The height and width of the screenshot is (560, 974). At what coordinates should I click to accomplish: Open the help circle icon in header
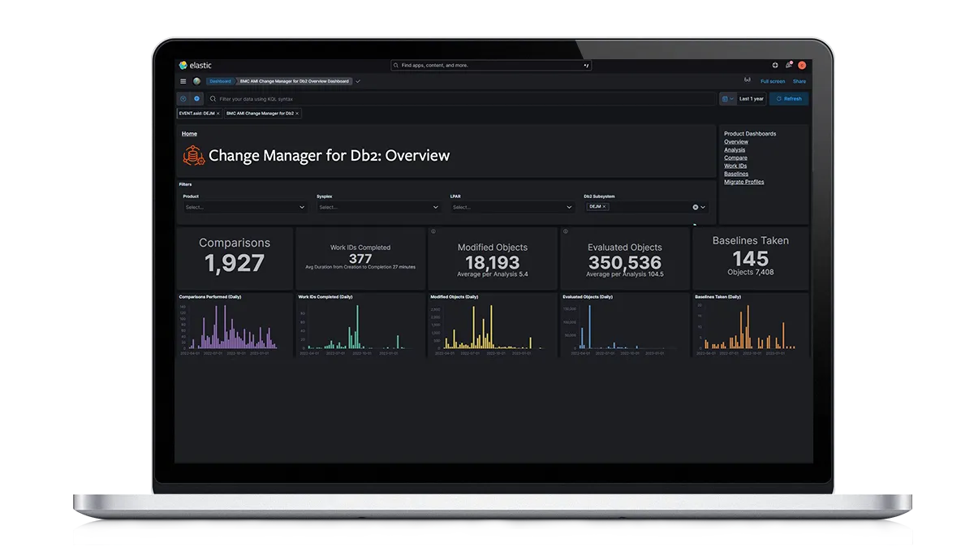pos(775,65)
